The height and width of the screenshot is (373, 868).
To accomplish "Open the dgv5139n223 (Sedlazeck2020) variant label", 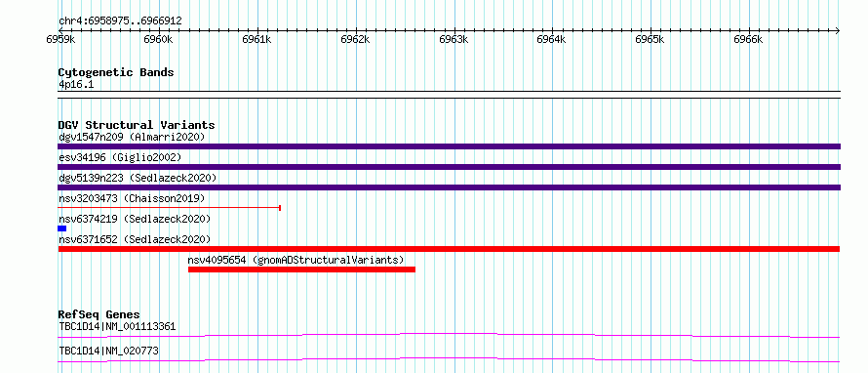I will coord(138,178).
